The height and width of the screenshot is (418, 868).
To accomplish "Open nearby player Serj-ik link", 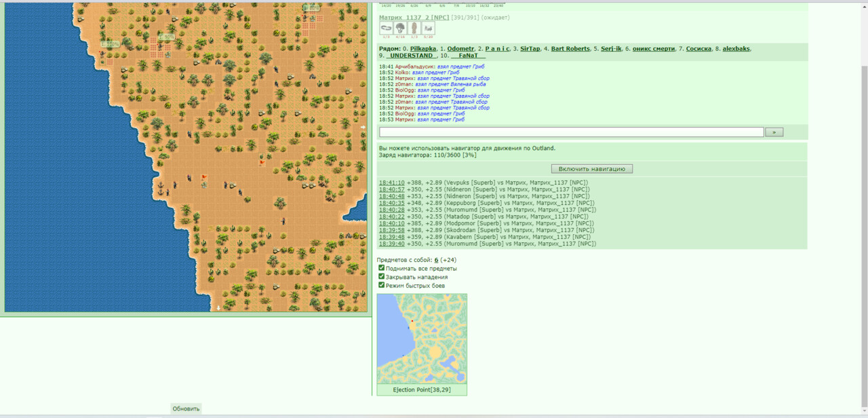I will pyautogui.click(x=611, y=49).
